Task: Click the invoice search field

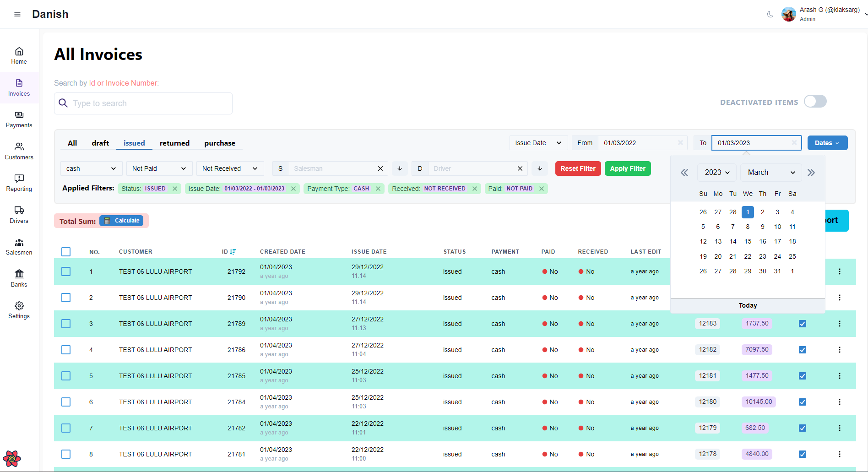Action: (143, 103)
